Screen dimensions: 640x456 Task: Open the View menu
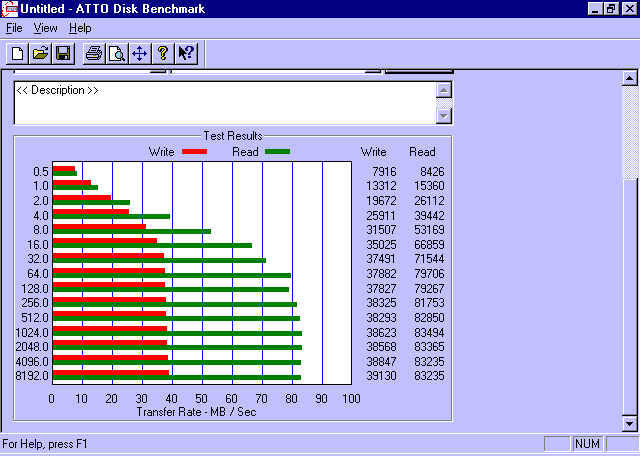45,28
